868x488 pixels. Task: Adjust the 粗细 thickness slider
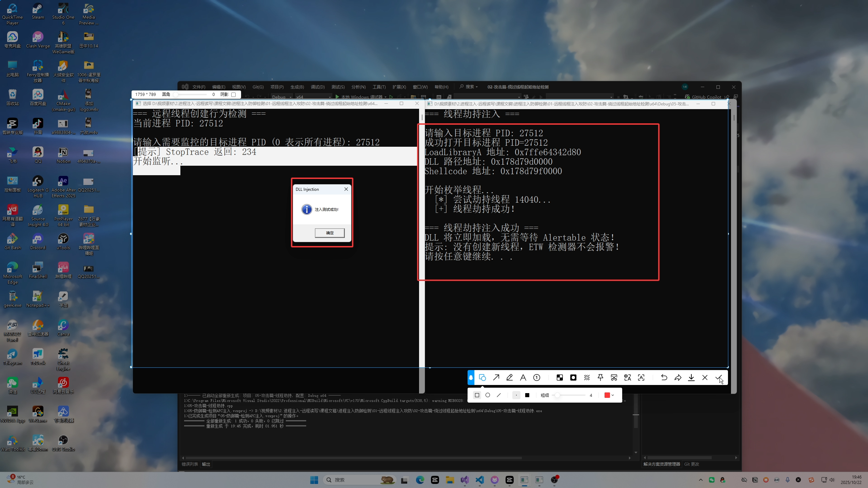coord(558,395)
